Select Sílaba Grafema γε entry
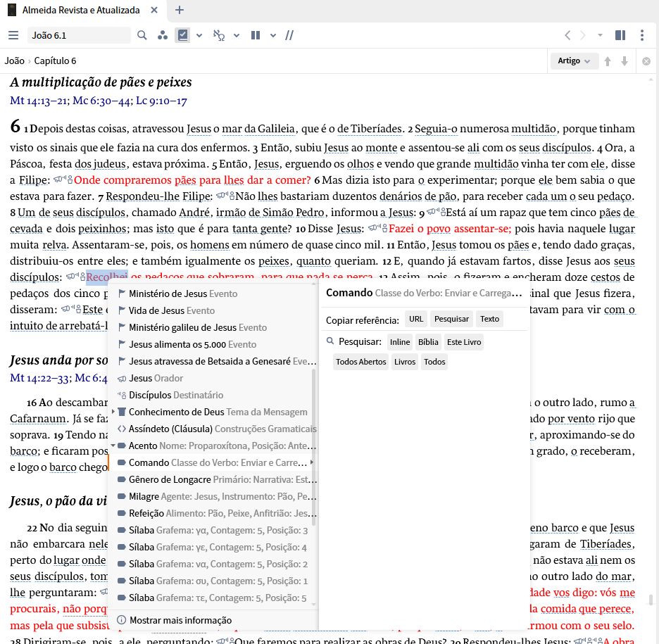659x644 pixels. pyautogui.click(x=213, y=547)
